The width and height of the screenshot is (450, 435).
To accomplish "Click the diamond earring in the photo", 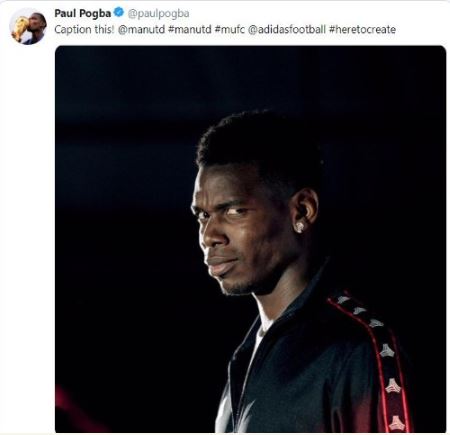I will click(x=300, y=227).
